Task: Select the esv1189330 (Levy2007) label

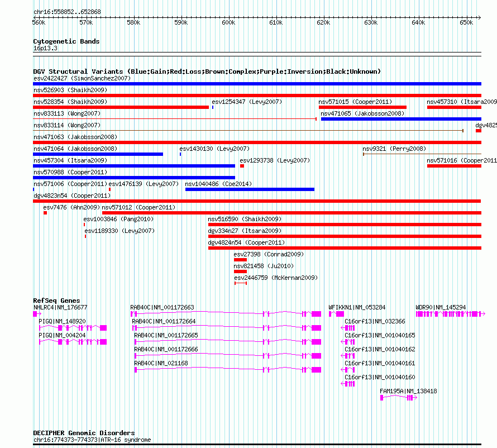Action: point(120,231)
